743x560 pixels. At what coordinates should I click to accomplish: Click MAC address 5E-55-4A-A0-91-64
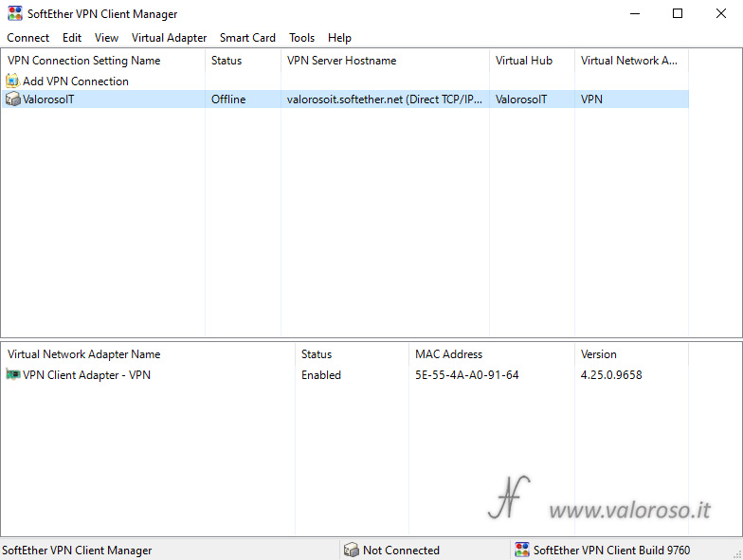click(466, 375)
